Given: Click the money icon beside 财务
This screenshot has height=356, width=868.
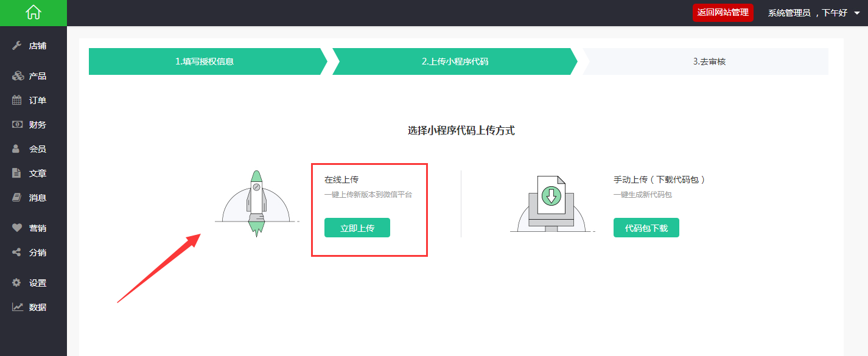Looking at the screenshot, I should [17, 125].
